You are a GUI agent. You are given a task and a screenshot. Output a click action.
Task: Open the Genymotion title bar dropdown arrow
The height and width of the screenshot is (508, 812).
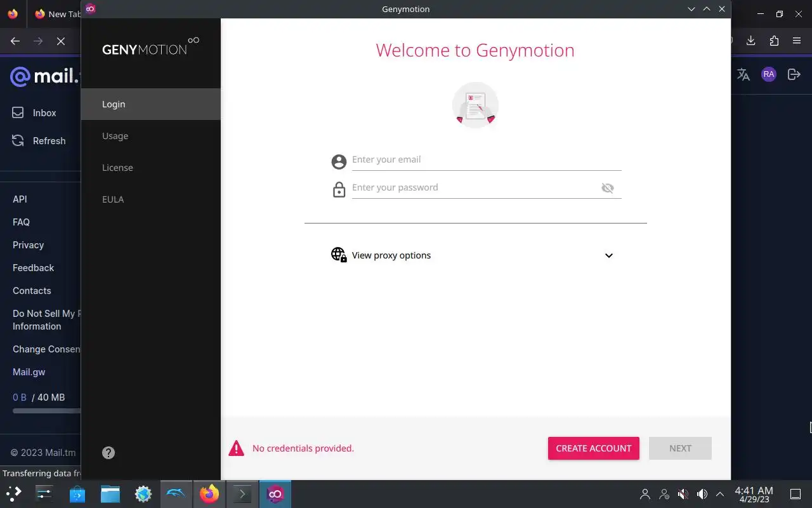click(691, 9)
